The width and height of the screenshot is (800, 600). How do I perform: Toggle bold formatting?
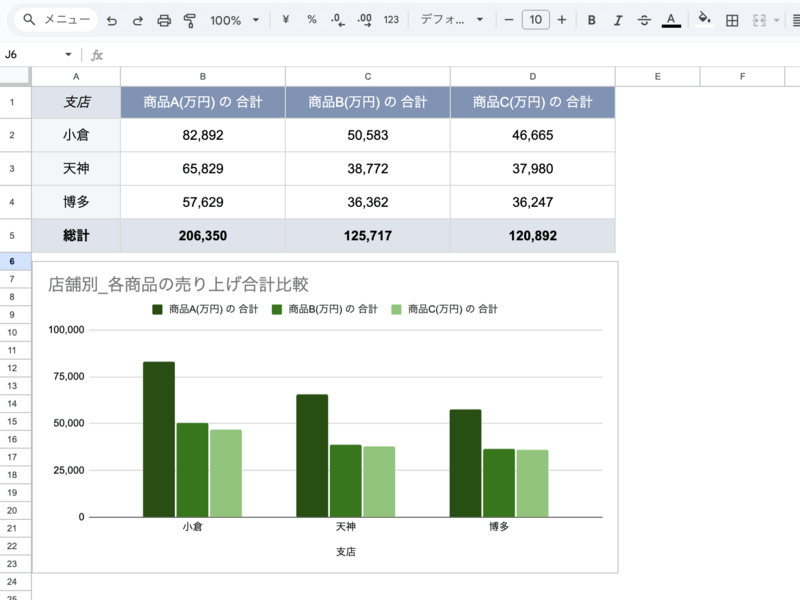(x=592, y=20)
